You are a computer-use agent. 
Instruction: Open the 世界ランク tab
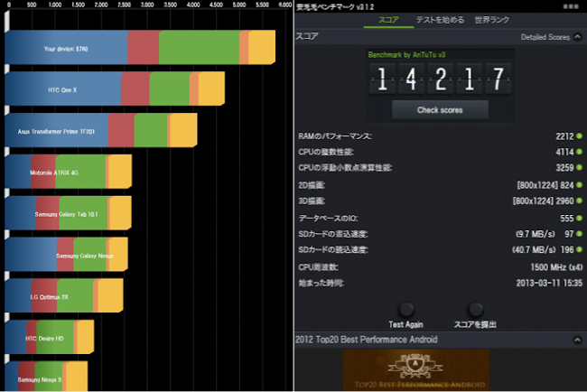pyautogui.click(x=492, y=20)
